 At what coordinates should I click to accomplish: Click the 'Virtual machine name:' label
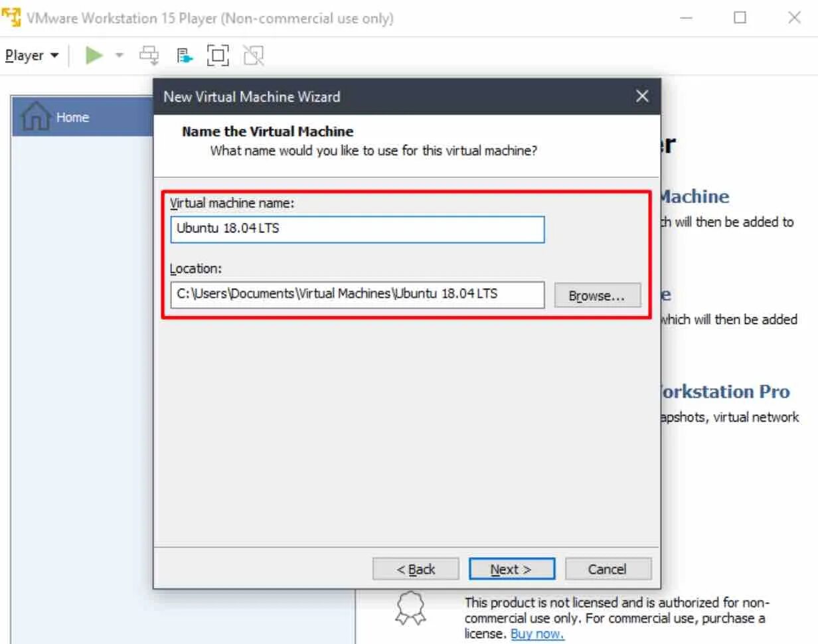pyautogui.click(x=232, y=203)
